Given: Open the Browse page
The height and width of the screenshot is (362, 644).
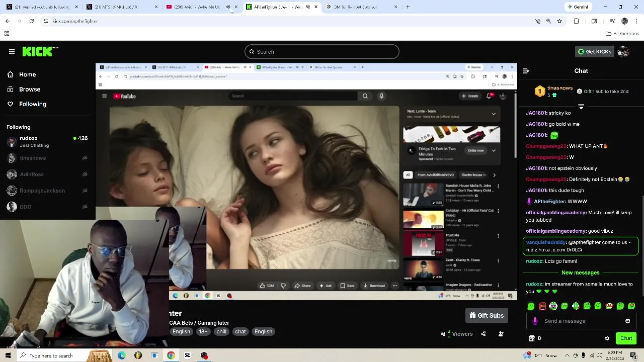Looking at the screenshot, I should [29, 89].
